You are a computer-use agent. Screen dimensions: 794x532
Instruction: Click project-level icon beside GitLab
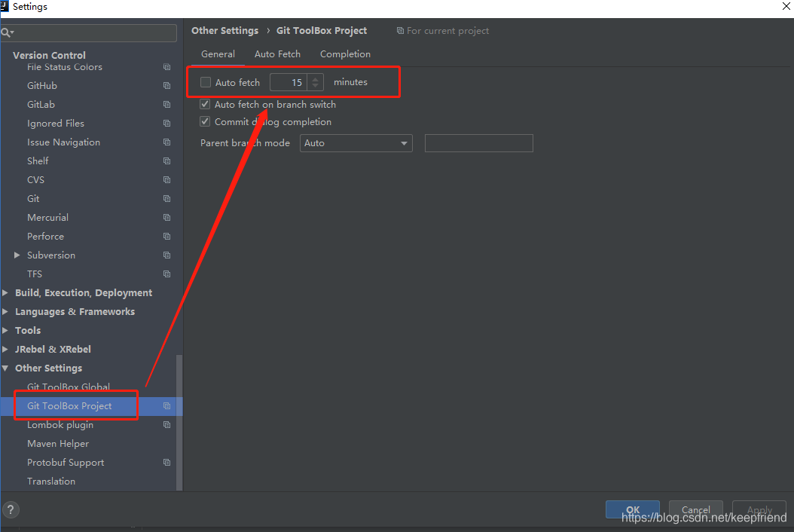(x=166, y=105)
